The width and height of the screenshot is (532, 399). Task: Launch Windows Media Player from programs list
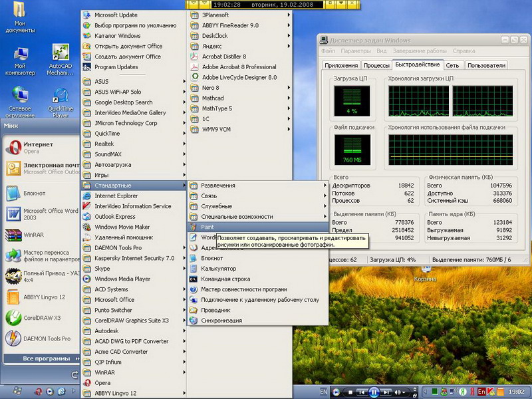pyautogui.click(x=134, y=279)
